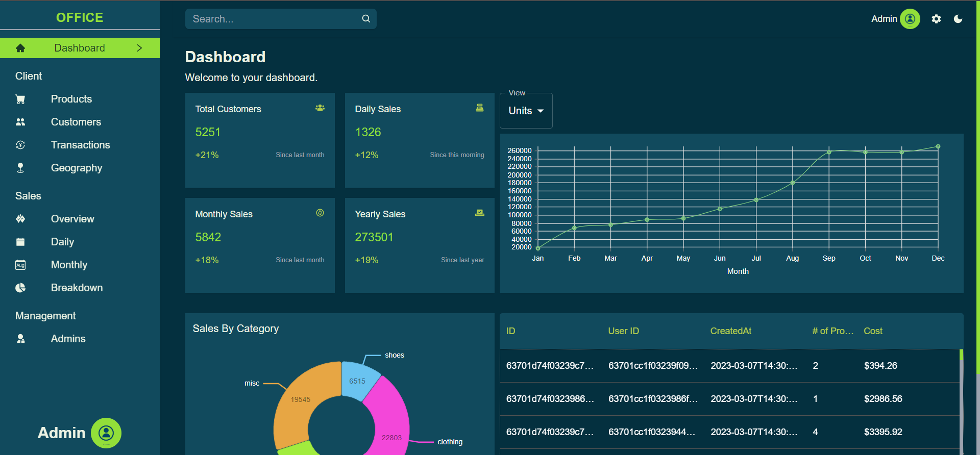Sort table by Cost column header
The image size is (980, 455).
[873, 331]
